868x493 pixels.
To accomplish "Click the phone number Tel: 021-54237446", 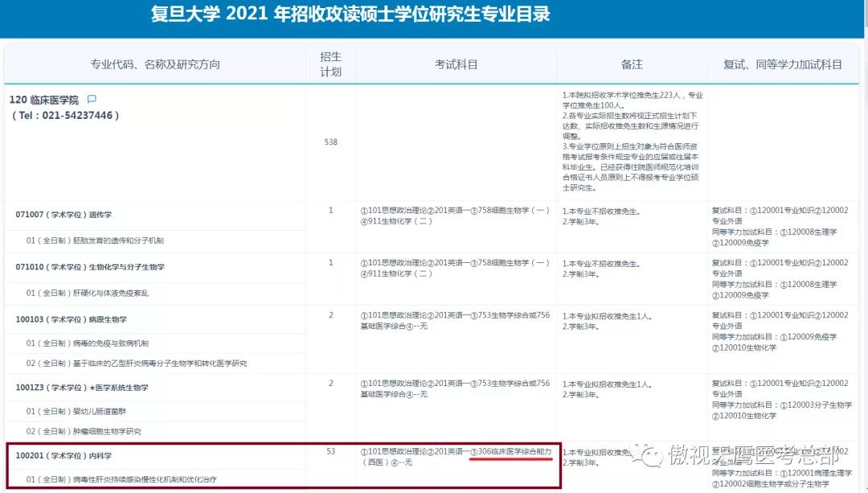I will (x=65, y=115).
